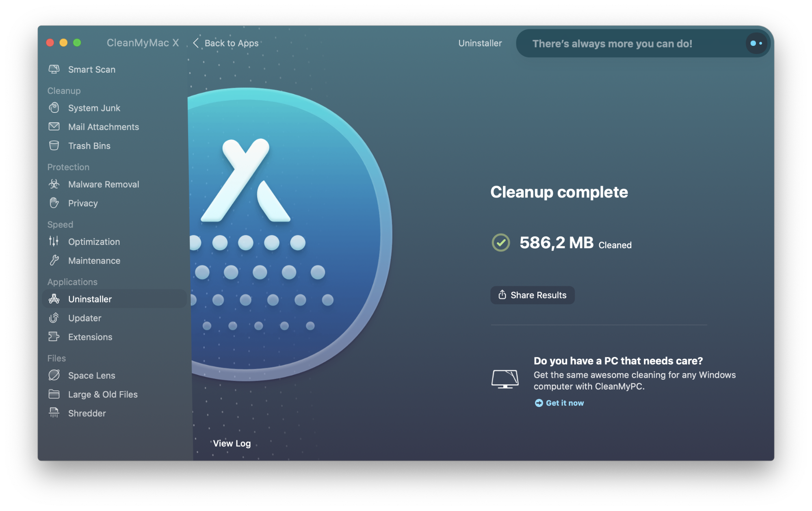Expand the Large & Old Files section
Viewport: 812px width, 511px height.
tap(102, 394)
